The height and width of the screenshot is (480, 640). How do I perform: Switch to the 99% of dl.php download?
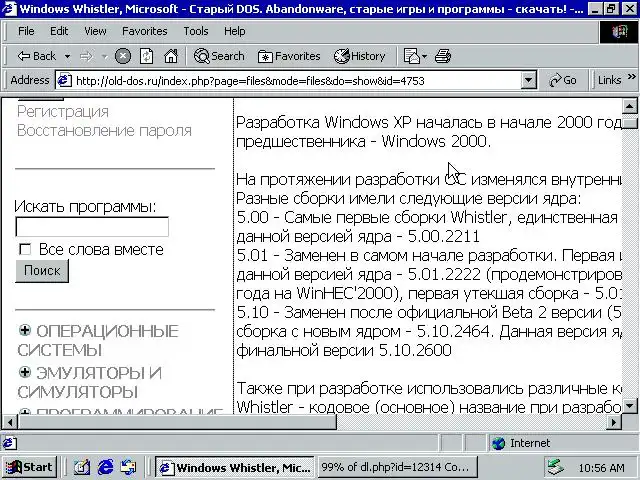(x=397, y=467)
